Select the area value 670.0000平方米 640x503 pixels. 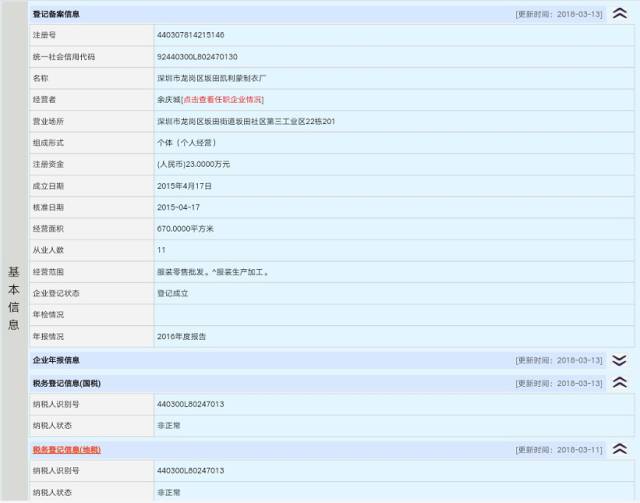[185, 229]
